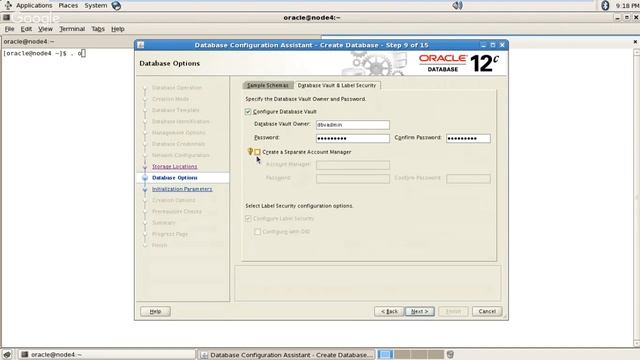Open the System menu

tap(96, 6)
